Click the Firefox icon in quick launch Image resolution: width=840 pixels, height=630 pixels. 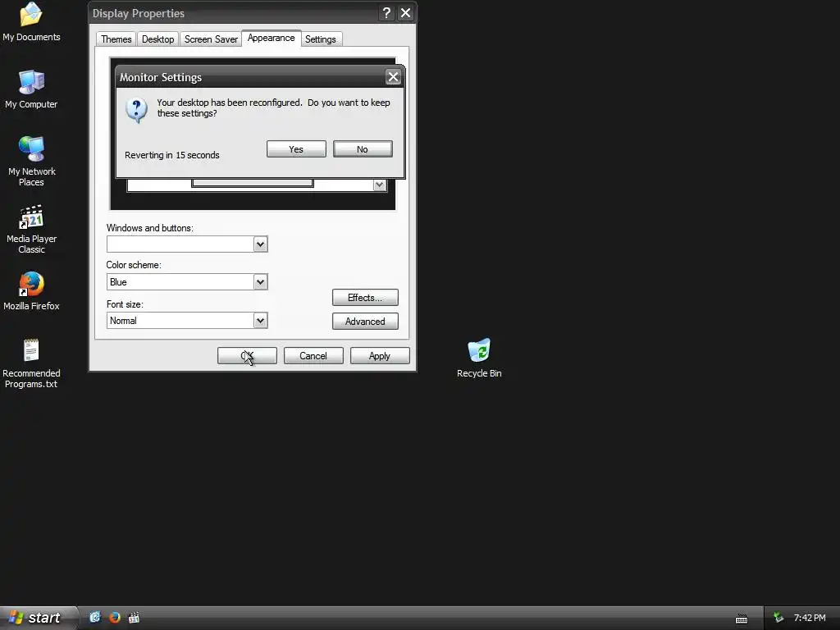tap(114, 617)
